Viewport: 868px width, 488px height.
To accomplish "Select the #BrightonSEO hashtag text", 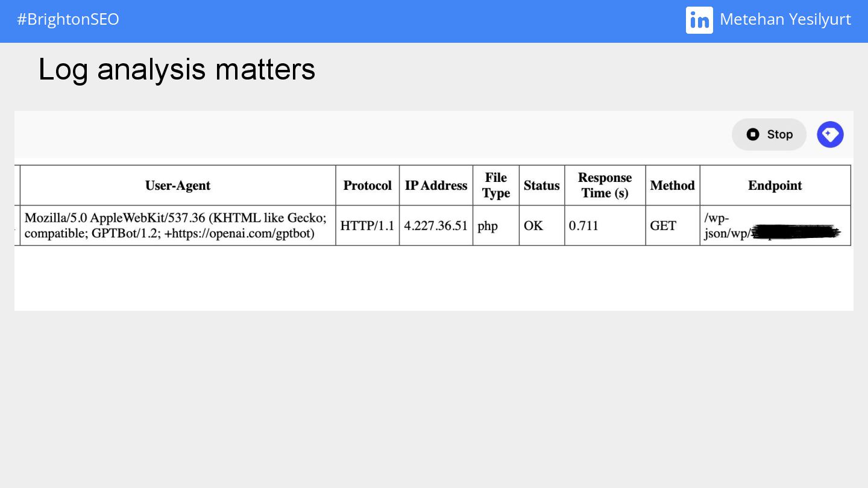I will [x=68, y=19].
